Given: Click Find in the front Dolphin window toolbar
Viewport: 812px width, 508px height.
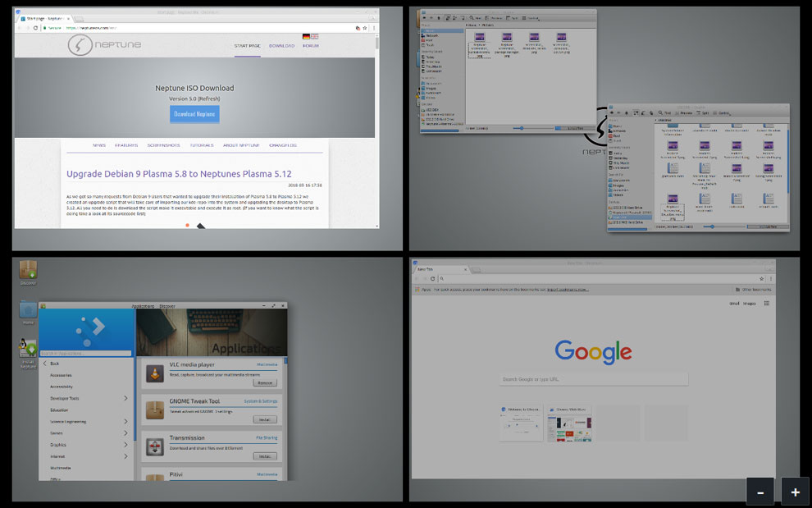Looking at the screenshot, I should (x=664, y=112).
